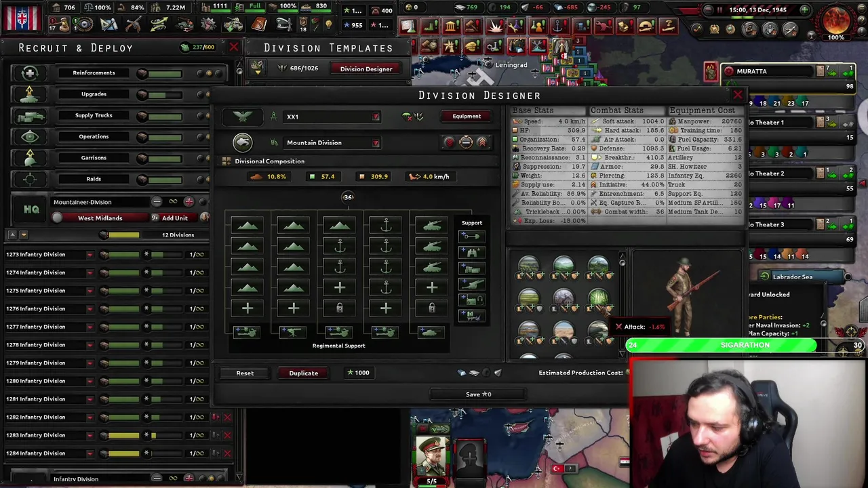Select the Reinforcements category
Image resolution: width=868 pixels, height=488 pixels.
coord(94,73)
